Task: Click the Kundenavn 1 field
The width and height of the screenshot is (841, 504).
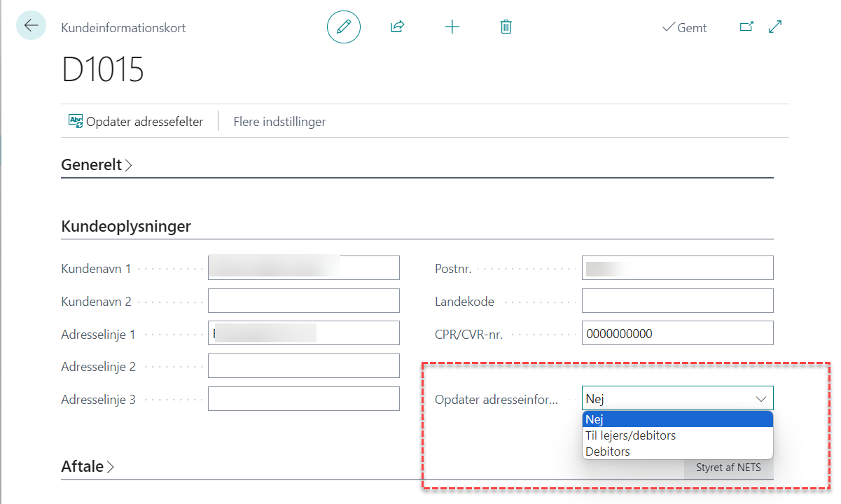Action: pos(303,268)
